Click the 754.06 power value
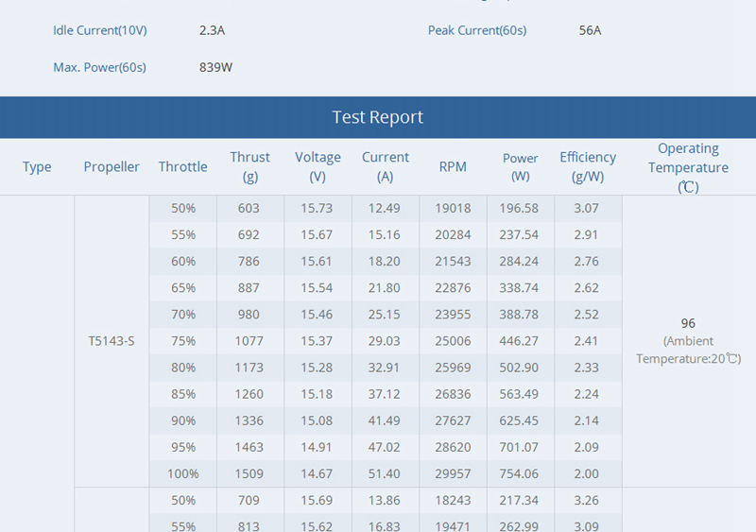756x532 pixels. [520, 473]
